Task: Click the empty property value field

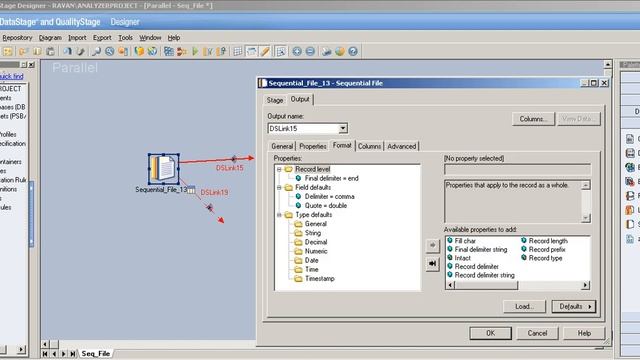Action: [517, 170]
